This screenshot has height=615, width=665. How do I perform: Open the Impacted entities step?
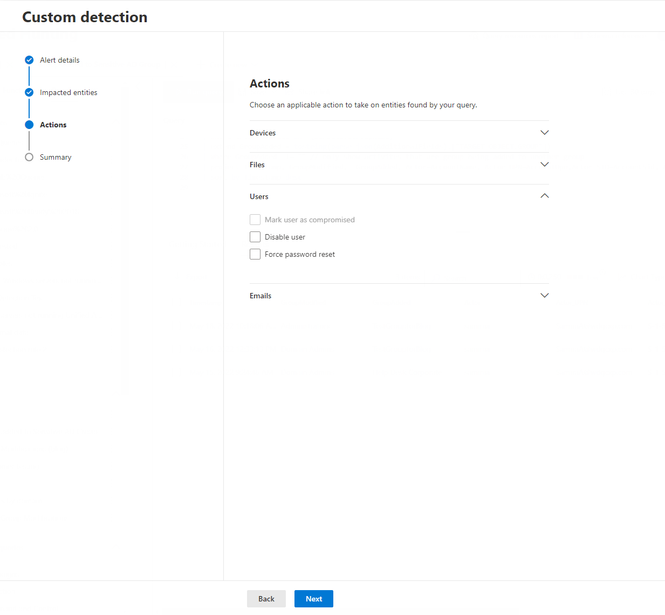click(x=69, y=92)
